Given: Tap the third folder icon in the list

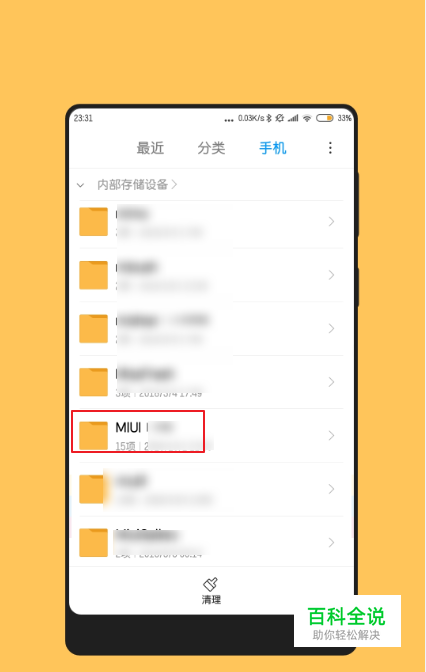Looking at the screenshot, I should pos(93,329).
